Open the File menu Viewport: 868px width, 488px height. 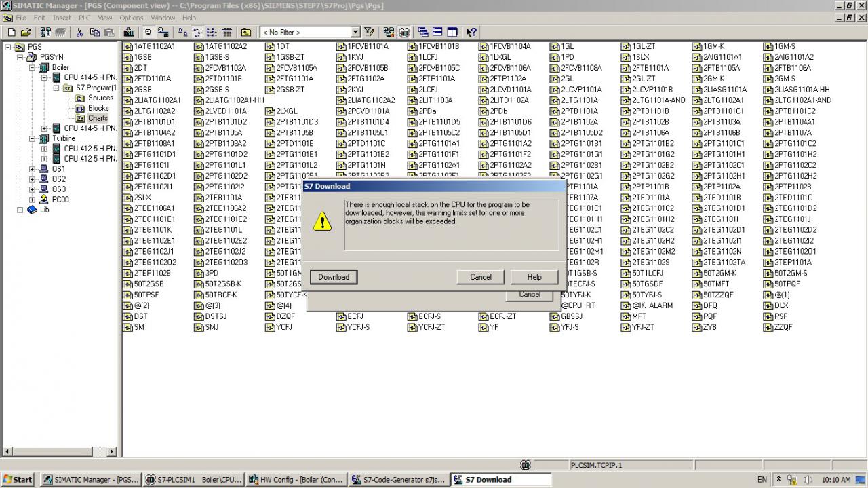[21, 18]
